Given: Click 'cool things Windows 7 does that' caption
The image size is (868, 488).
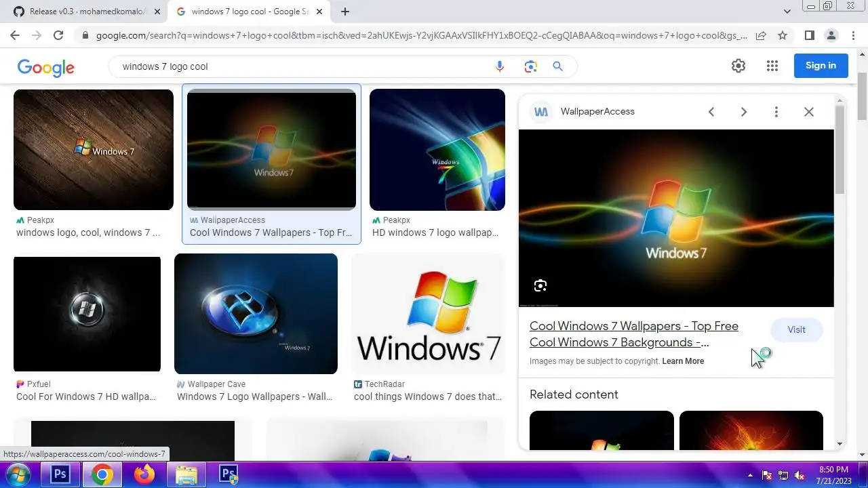Looking at the screenshot, I should [428, 396].
